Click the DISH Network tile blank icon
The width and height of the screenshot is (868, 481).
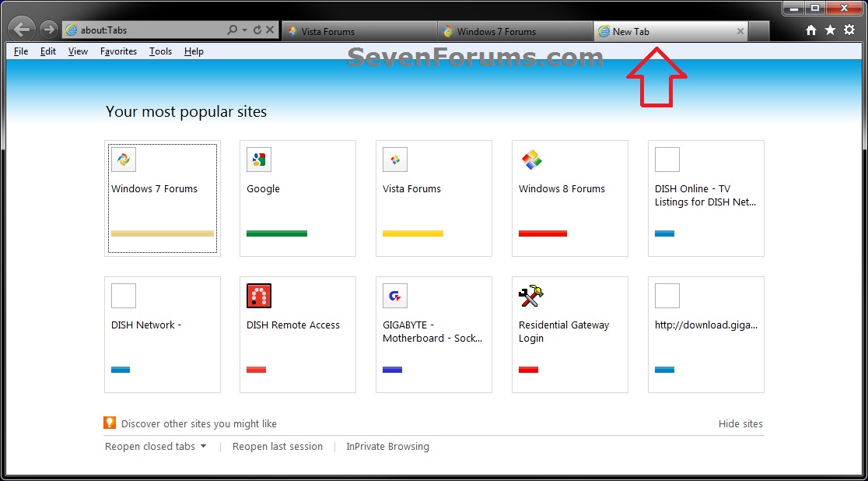(x=124, y=296)
